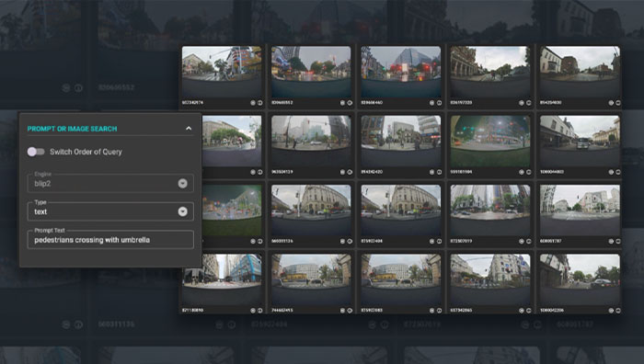Screen dimensions: 644x364
Task: Open the Type dropdown set to text
Action: pos(110,211)
